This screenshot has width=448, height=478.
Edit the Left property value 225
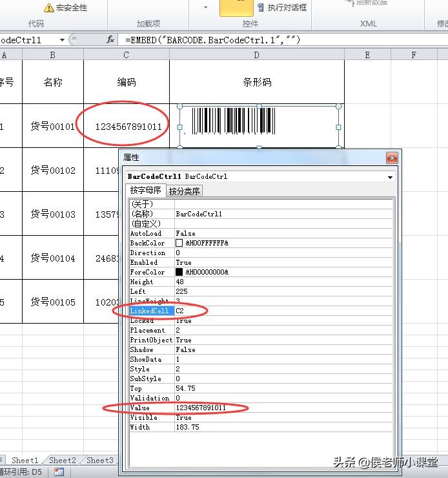coord(283,291)
